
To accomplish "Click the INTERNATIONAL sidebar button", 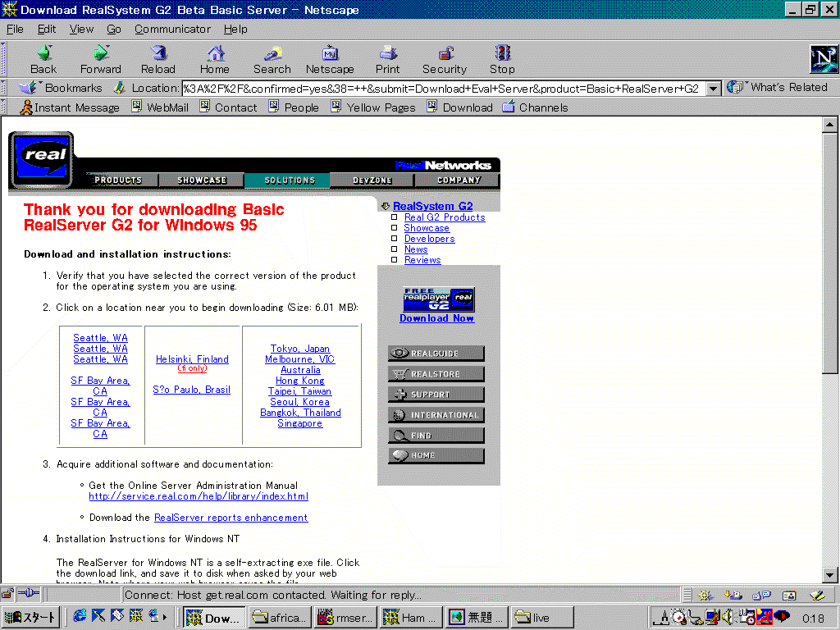I will [x=436, y=414].
